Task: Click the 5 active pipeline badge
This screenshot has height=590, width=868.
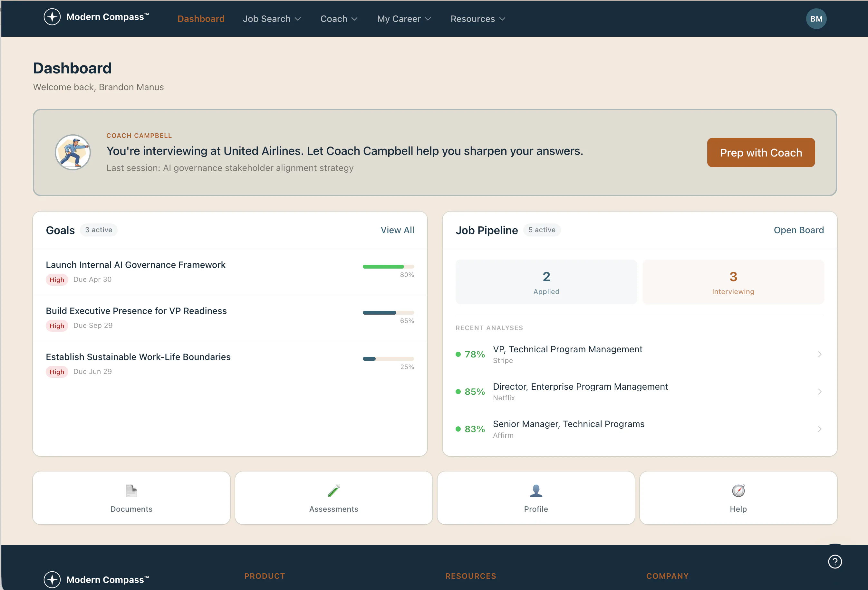Action: (x=542, y=230)
